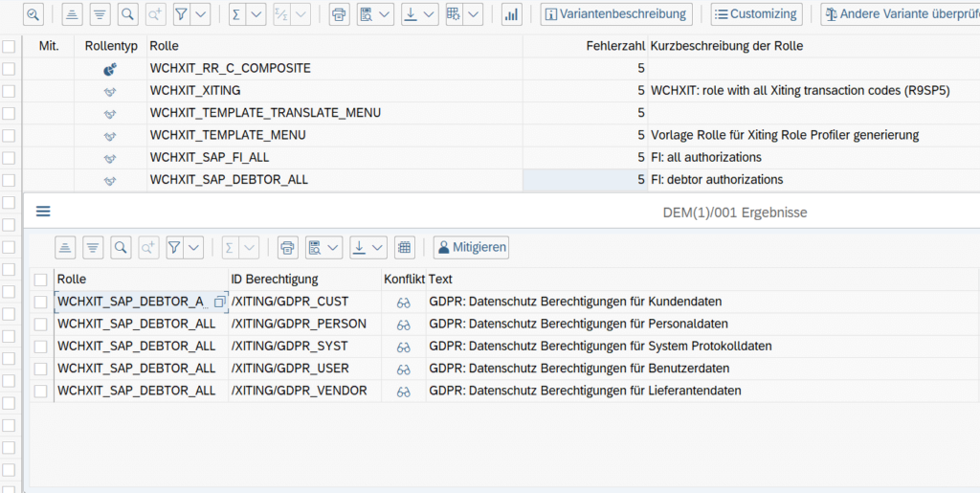Expand filter dropdown arrow in upper toolbar
The image size is (980, 493).
(x=201, y=13)
